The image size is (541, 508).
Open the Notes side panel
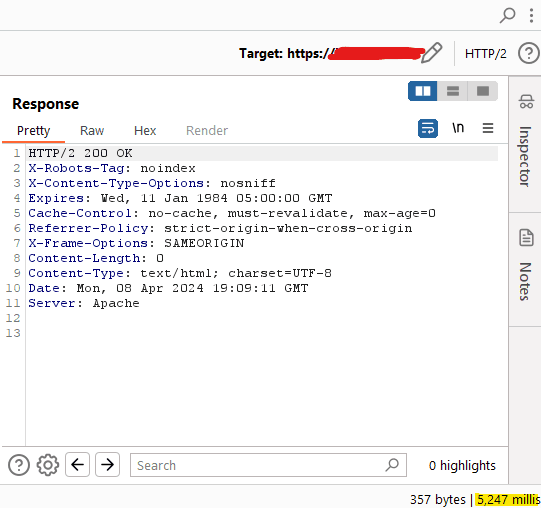(525, 281)
